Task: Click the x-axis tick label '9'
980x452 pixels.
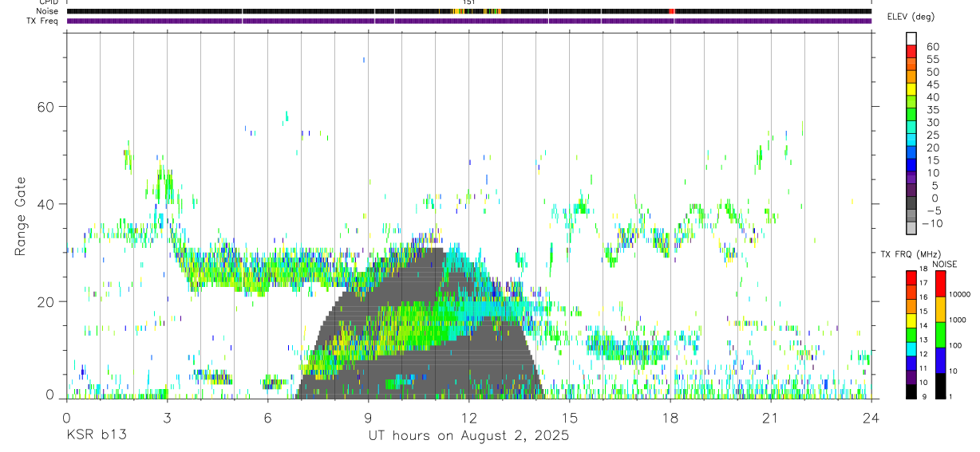Action: tap(368, 419)
